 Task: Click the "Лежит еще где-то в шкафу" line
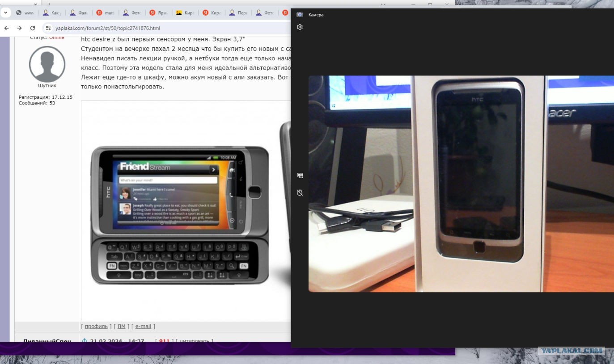(x=187, y=77)
